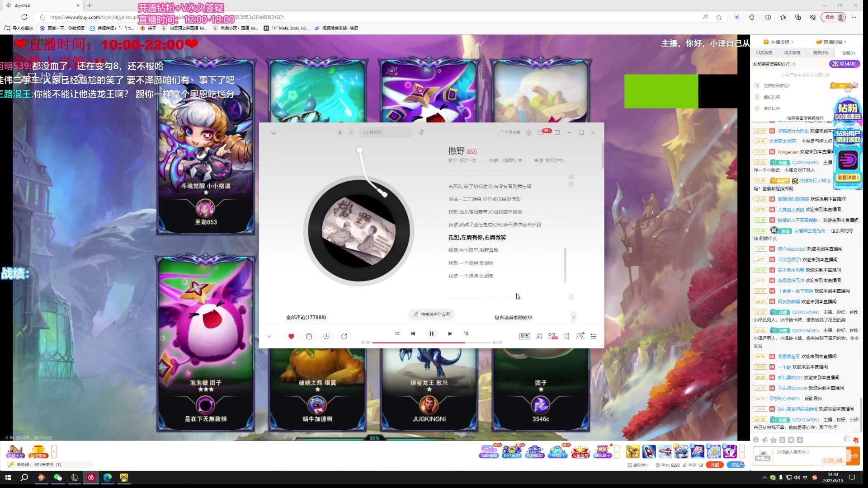Expand the playlists containing this song
868x488 pixels.
pos(574,317)
